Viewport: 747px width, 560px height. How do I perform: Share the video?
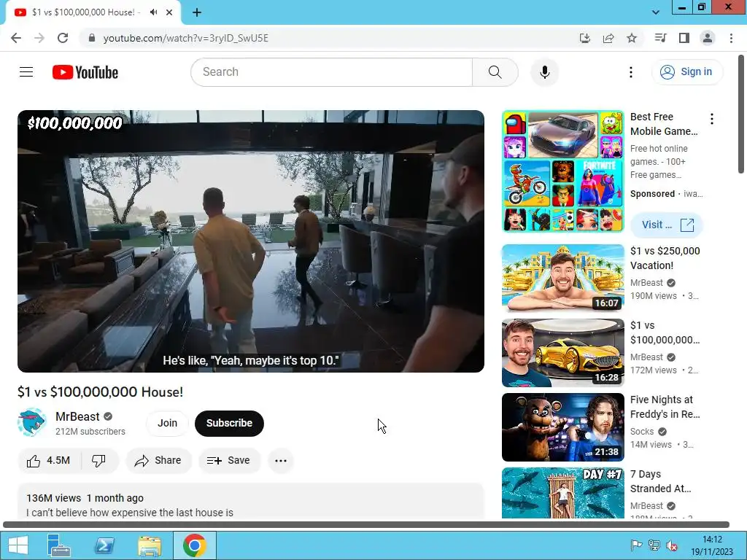point(158,461)
